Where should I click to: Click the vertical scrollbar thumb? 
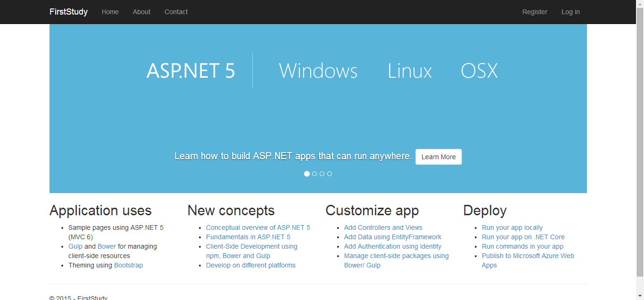(640, 142)
